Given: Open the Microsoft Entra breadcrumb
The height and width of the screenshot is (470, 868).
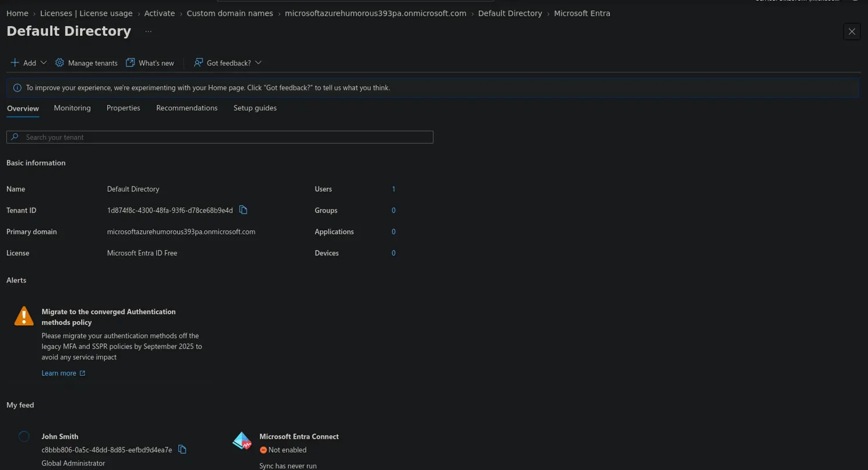Looking at the screenshot, I should click(582, 13).
